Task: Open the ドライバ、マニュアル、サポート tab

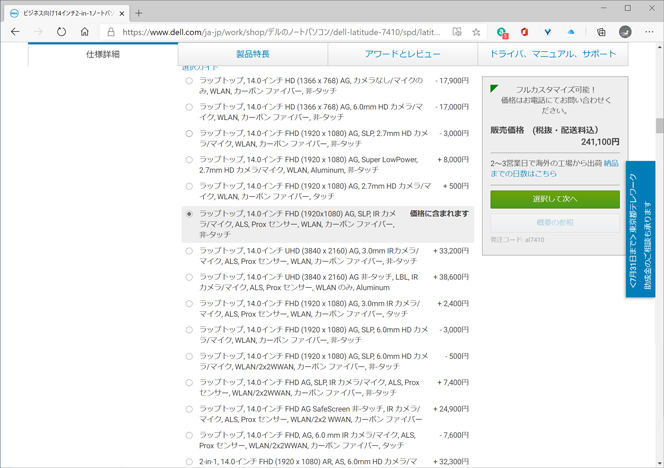Action: 553,54
